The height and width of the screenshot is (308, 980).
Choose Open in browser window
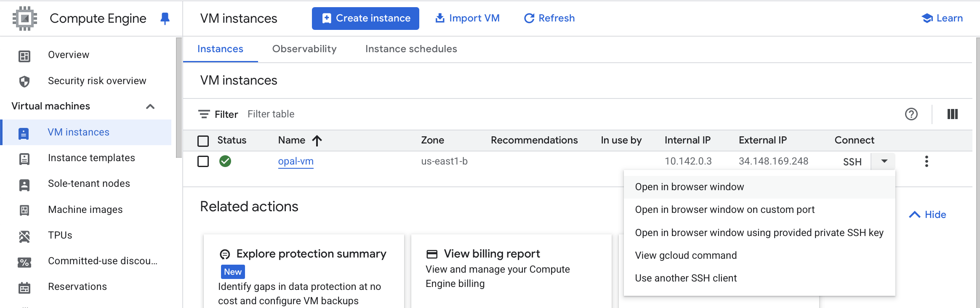(x=759, y=187)
